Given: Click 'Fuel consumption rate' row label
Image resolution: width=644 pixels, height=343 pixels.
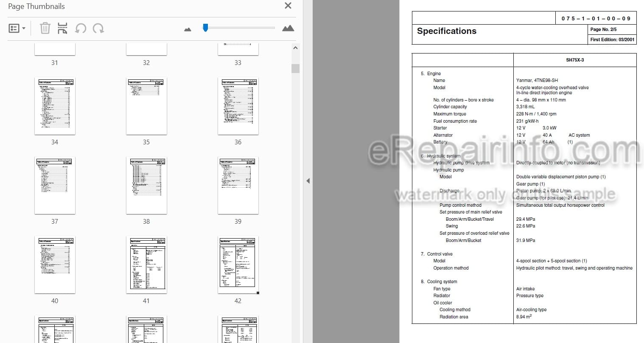Looking at the screenshot, I should click(x=455, y=121).
